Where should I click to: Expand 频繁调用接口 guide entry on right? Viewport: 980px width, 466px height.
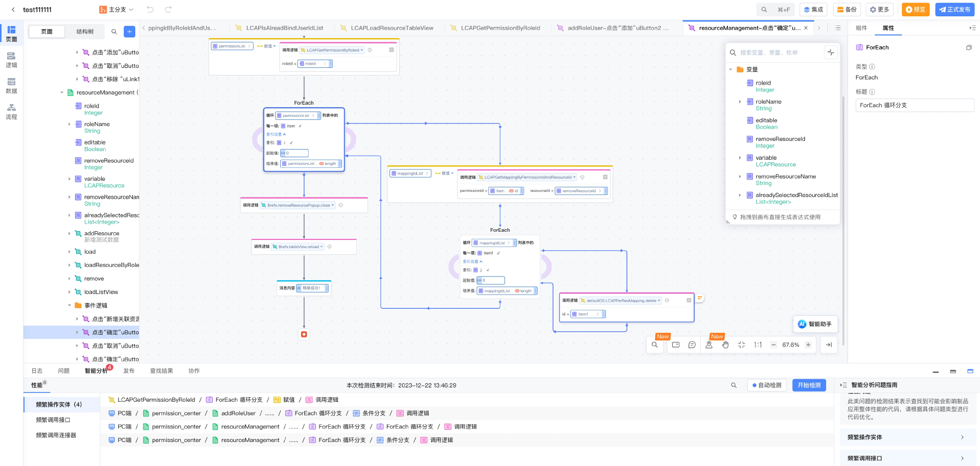tap(907, 458)
